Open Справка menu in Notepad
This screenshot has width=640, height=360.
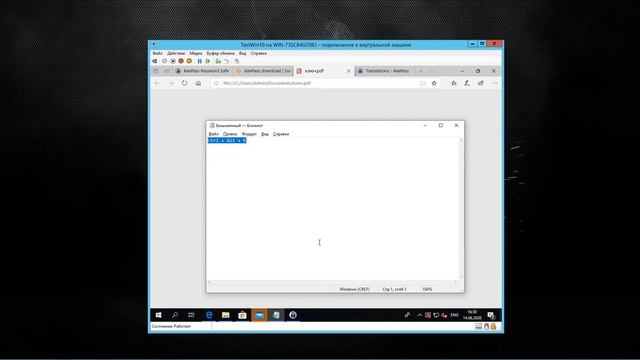[281, 134]
